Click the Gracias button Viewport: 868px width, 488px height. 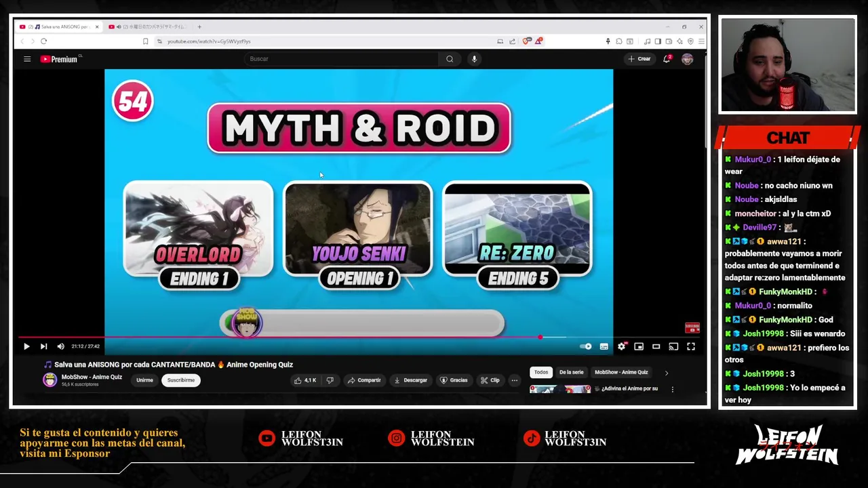tap(454, 380)
